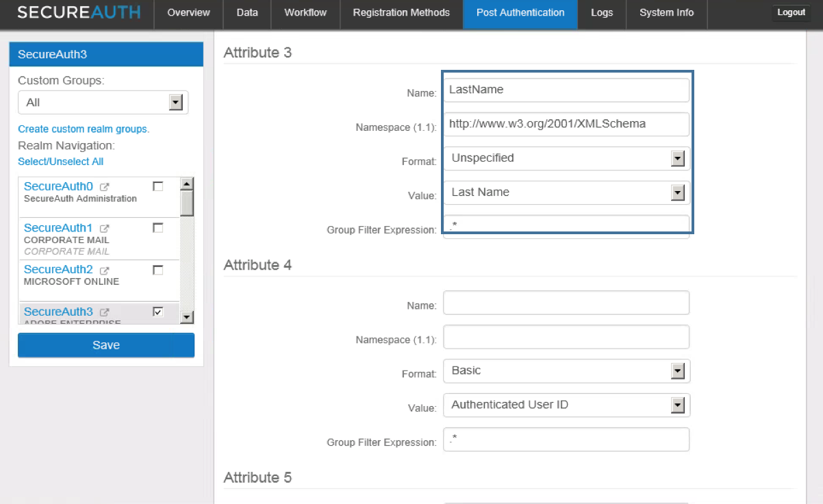Screen dimensions: 823x504
Task: Open the Registration Methods tab
Action: click(401, 12)
